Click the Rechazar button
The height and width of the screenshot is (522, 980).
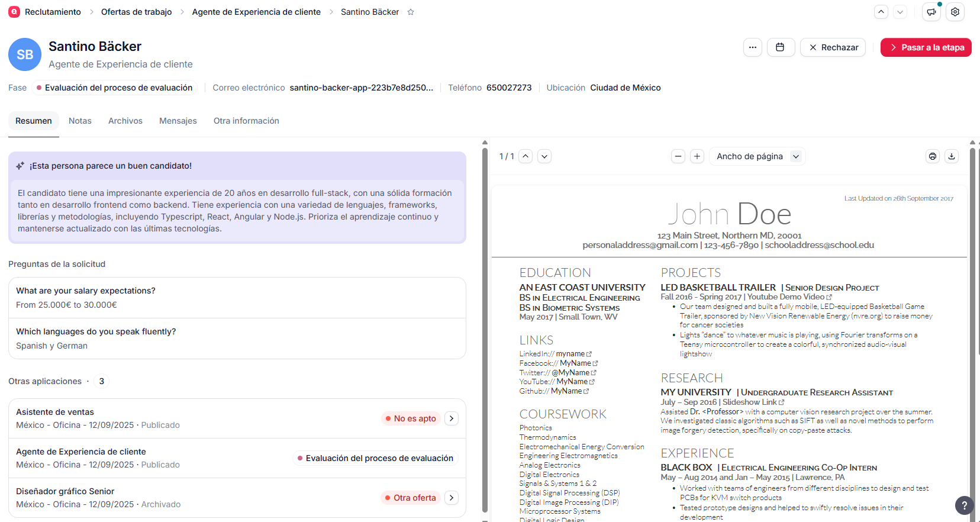coord(833,47)
